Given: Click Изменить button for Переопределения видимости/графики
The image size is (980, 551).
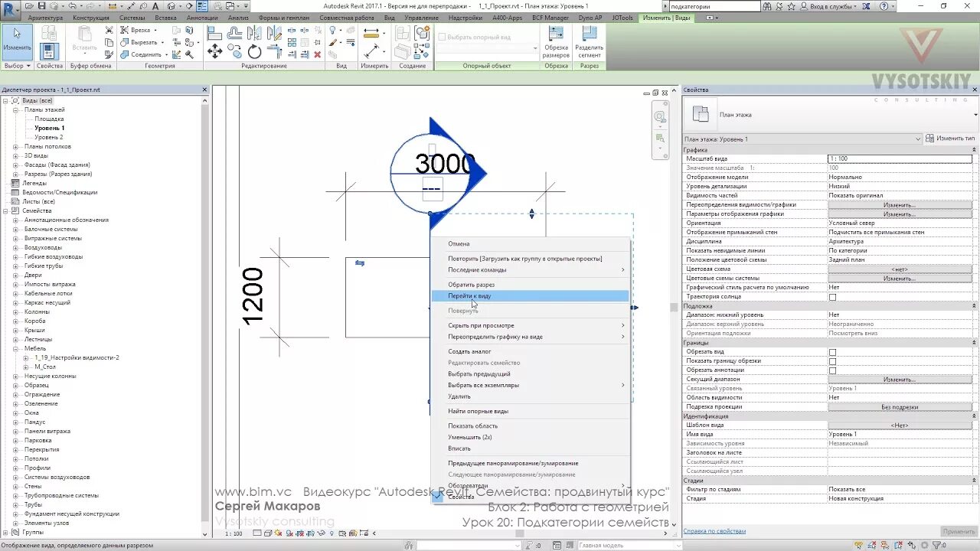Looking at the screenshot, I should tap(900, 205).
